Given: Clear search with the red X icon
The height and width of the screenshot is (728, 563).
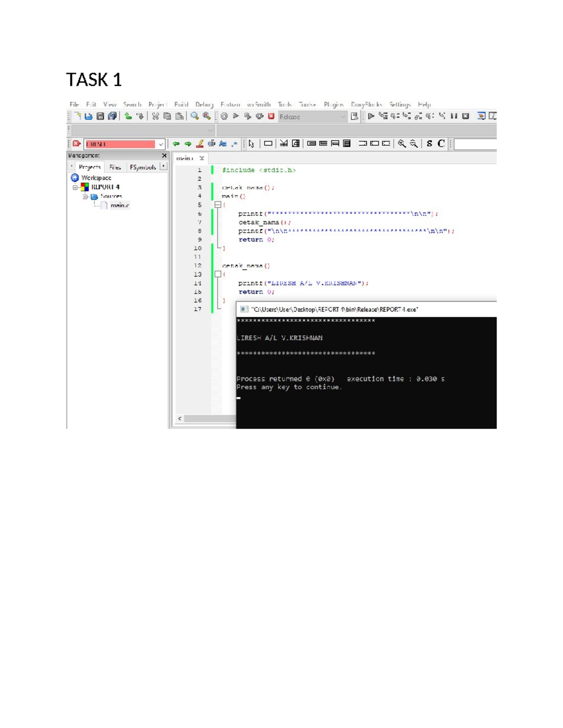Looking at the screenshot, I should tap(77, 144).
